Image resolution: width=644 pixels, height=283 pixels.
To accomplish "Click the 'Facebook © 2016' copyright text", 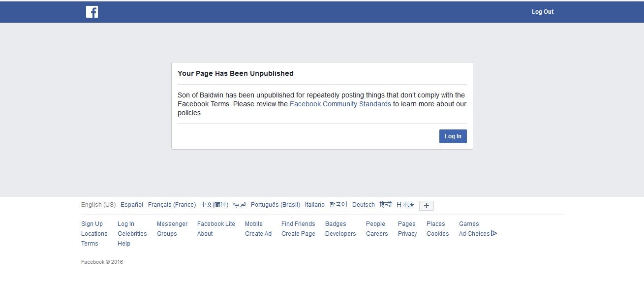I will [x=102, y=262].
